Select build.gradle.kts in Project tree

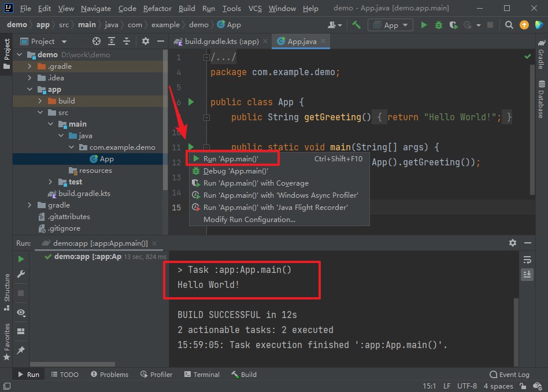pos(84,193)
